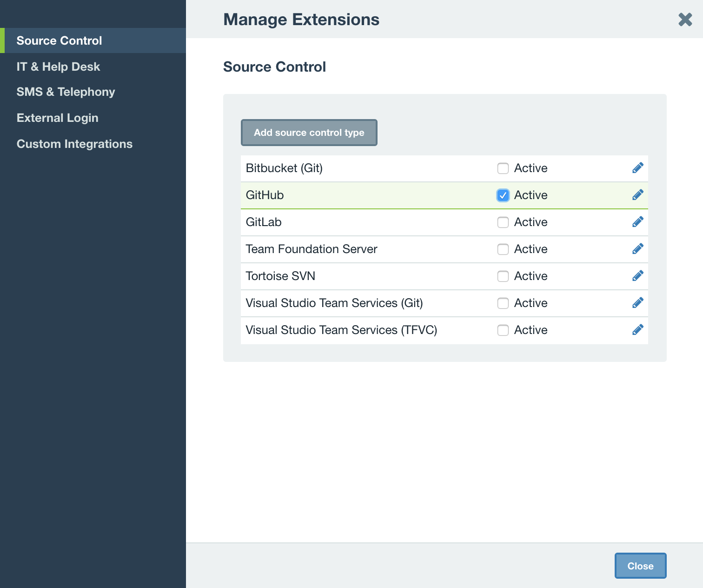Click the pencil edit icon for Bitbucket (Git)
Image resolution: width=703 pixels, height=588 pixels.
point(637,168)
